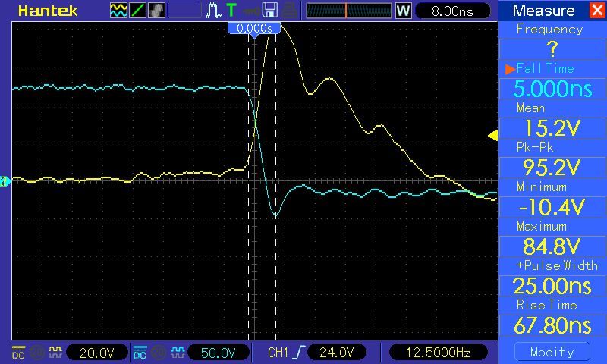Screen dimensions: 607x364
Task: Select the Frequency measurement label
Action: (x=549, y=30)
